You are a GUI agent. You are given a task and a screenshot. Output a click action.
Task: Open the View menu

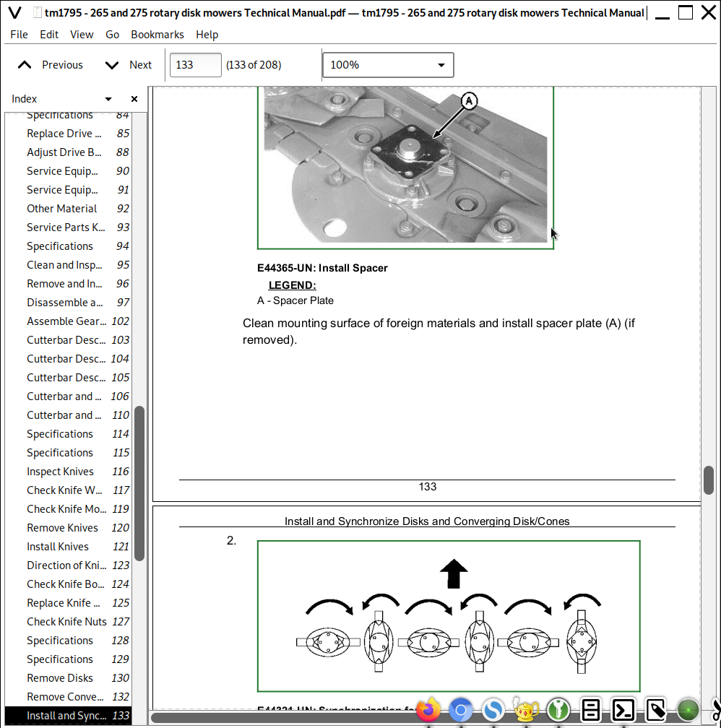(82, 35)
